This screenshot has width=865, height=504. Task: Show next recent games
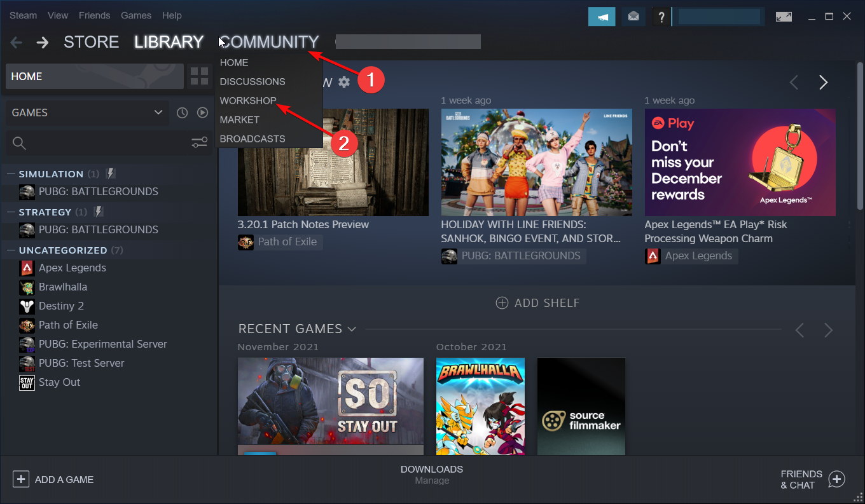[x=828, y=330]
